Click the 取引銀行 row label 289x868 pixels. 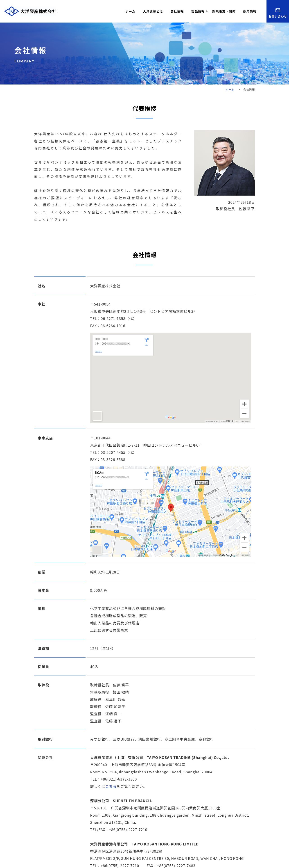click(x=45, y=739)
